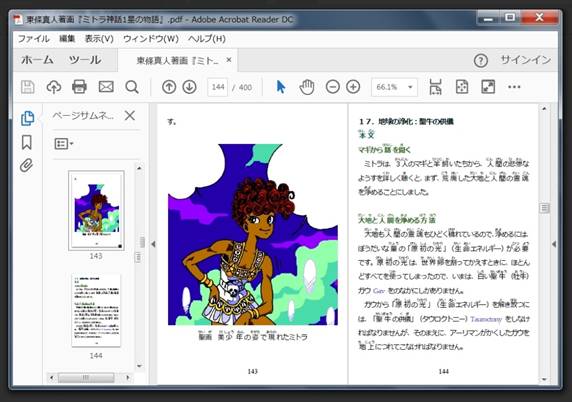
Task: Open the ウィンドウ(W) menu
Action: click(x=151, y=39)
